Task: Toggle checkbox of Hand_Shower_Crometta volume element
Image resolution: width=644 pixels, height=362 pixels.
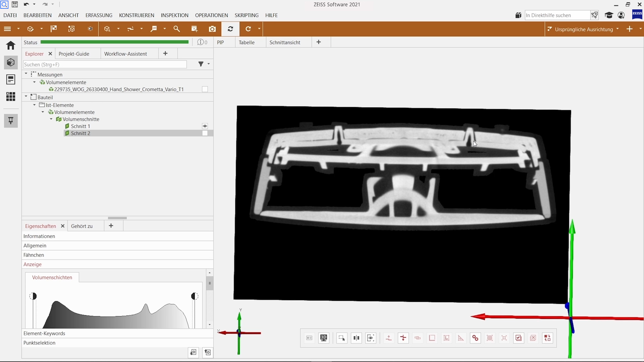Action: [x=205, y=89]
